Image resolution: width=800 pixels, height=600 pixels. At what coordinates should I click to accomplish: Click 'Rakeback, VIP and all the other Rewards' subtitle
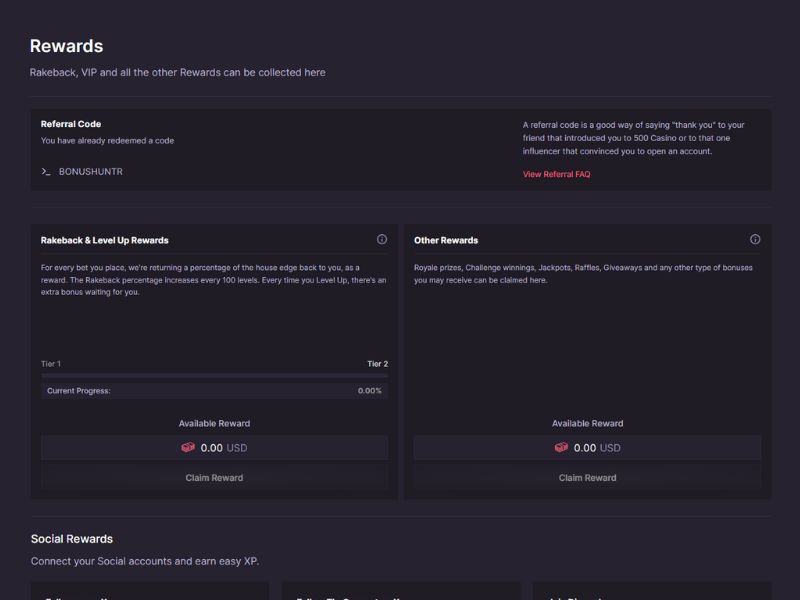point(178,72)
